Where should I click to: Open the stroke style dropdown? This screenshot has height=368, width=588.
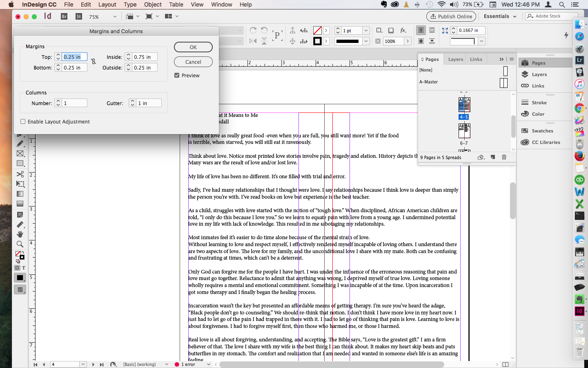tap(366, 41)
